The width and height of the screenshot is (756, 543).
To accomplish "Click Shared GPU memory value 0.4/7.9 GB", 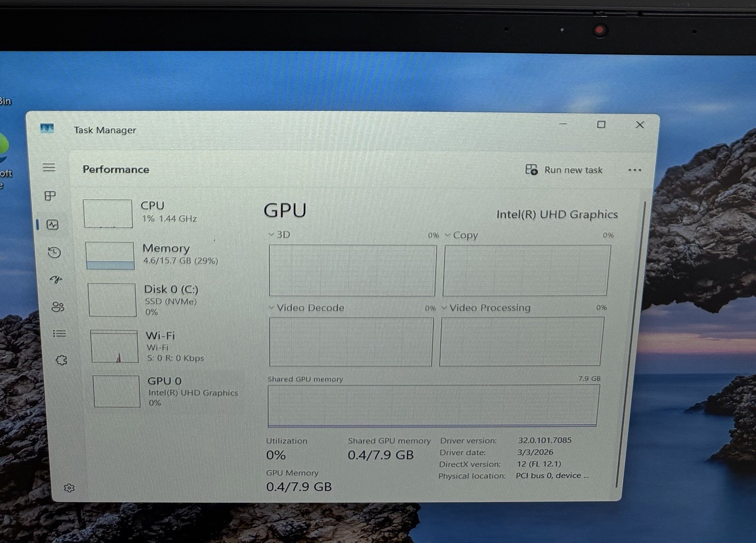I will 381,455.
